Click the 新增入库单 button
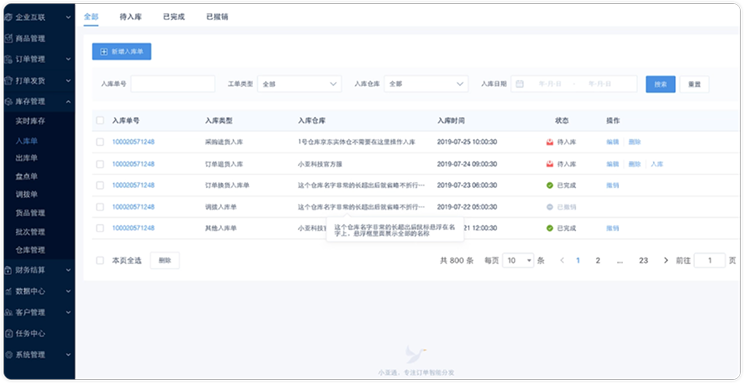The height and width of the screenshot is (383, 744). tap(121, 51)
